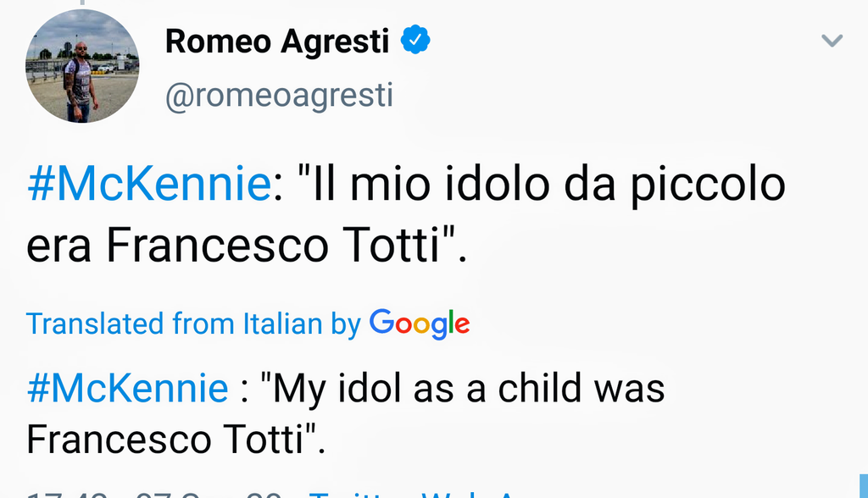Click the blue verified badge

415,40
